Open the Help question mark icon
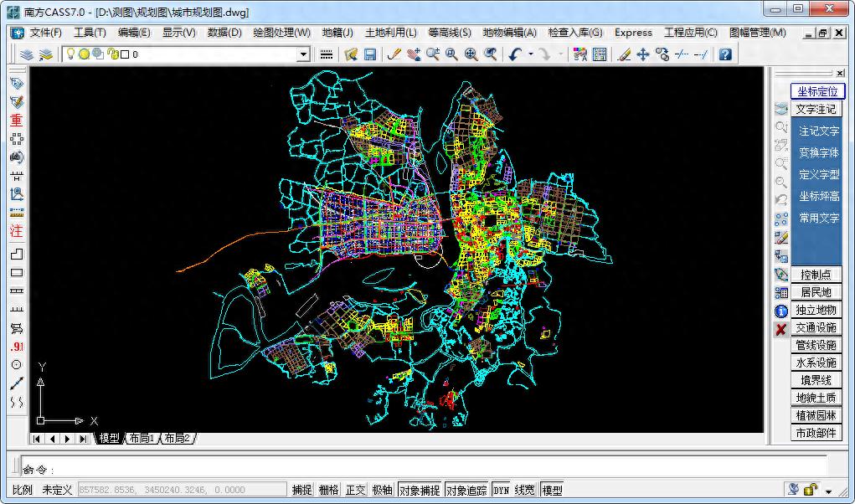The height and width of the screenshot is (504, 855). [725, 54]
